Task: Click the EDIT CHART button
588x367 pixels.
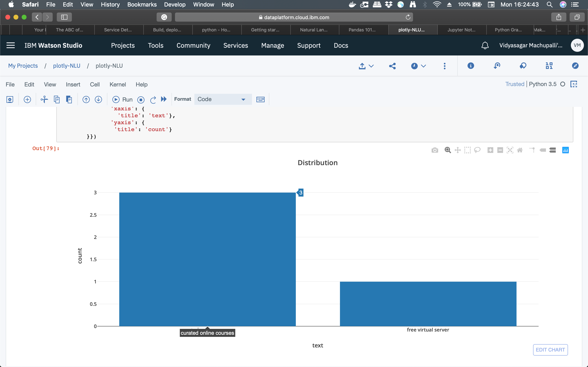Action: pyautogui.click(x=550, y=349)
